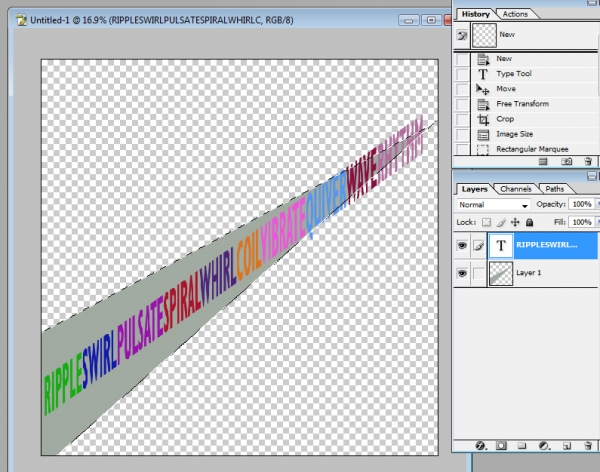600x472 pixels.
Task: Create a new layer group folder
Action: point(522,446)
